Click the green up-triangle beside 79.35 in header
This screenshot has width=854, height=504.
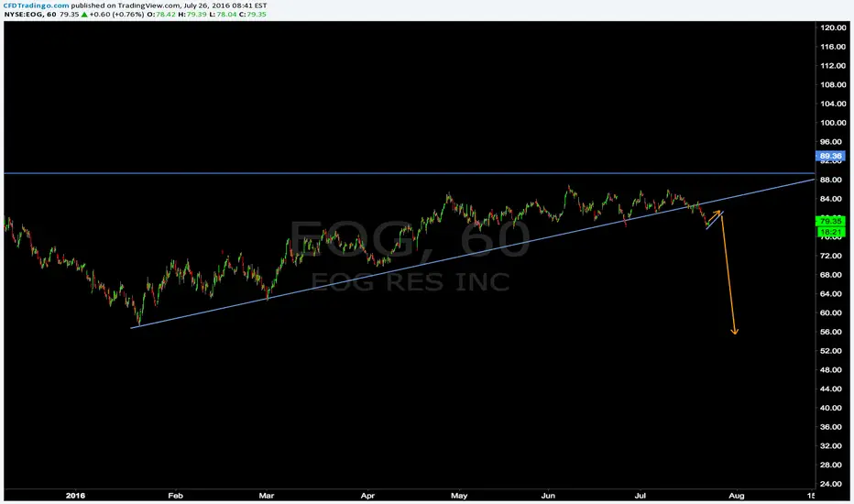84,14
